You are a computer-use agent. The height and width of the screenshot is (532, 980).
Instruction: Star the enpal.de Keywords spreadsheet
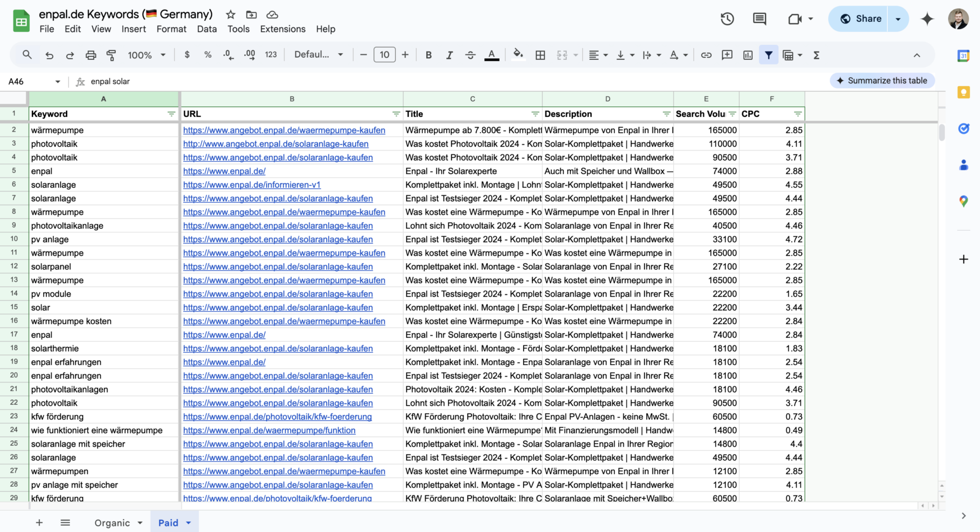(230, 15)
